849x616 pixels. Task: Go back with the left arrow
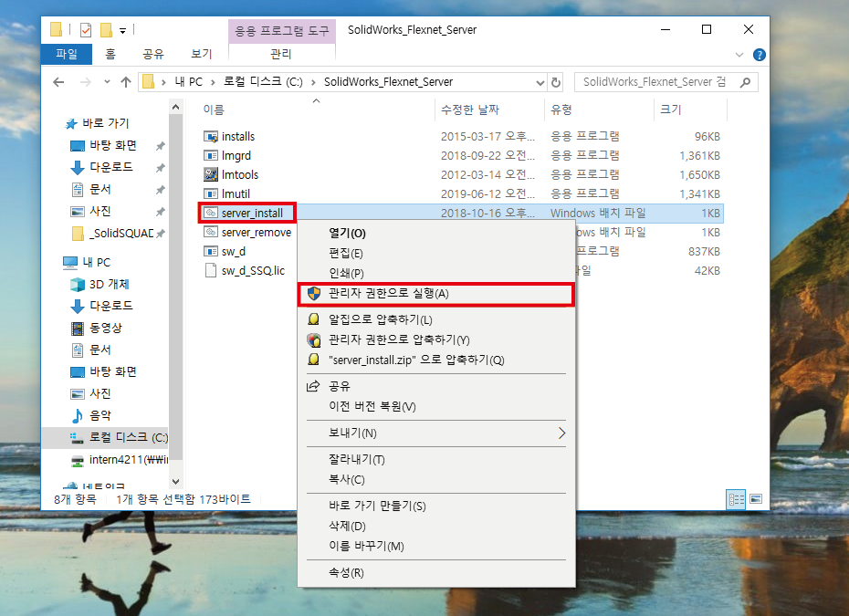tap(58, 82)
